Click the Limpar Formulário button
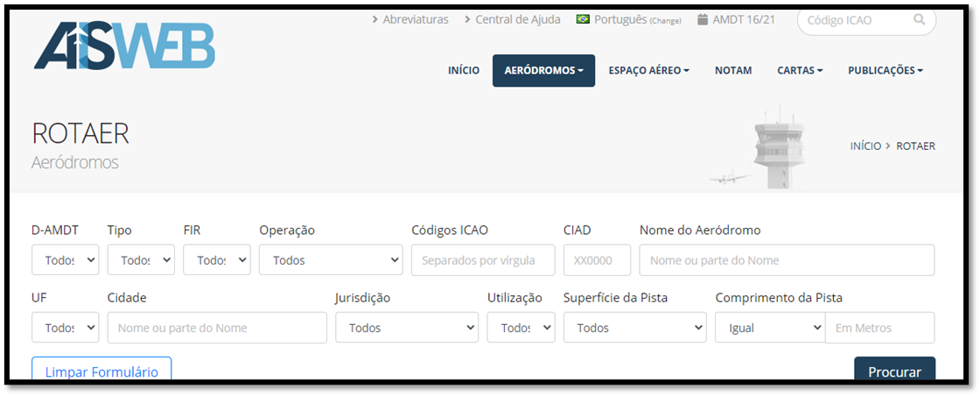Screen dimensions: 980x396 click(101, 371)
